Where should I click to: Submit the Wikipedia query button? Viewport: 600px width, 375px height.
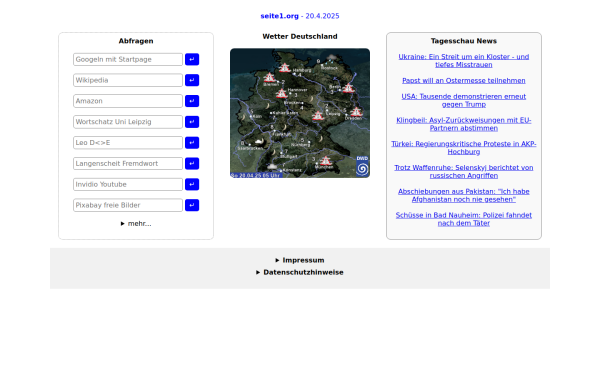pos(192,80)
